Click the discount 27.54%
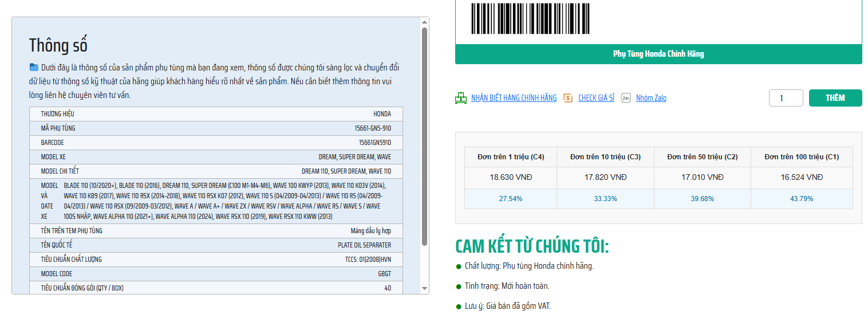Viewport: 868px width, 318px height. pyautogui.click(x=511, y=199)
